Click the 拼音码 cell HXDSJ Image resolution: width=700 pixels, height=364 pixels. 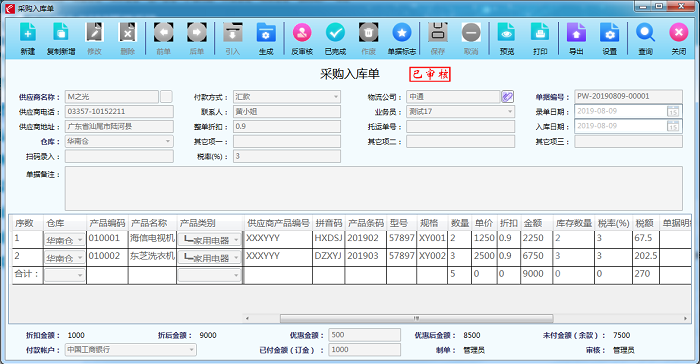pyautogui.click(x=328, y=239)
